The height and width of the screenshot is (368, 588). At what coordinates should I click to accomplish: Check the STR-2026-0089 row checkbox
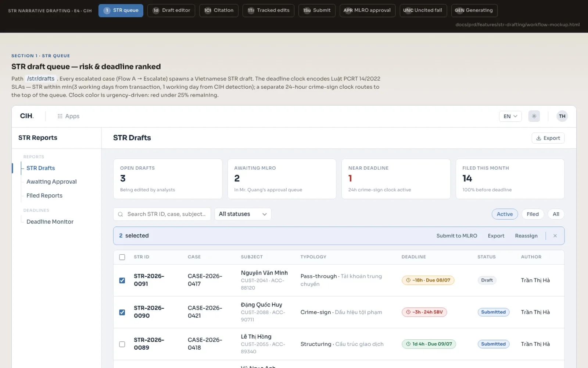122,344
